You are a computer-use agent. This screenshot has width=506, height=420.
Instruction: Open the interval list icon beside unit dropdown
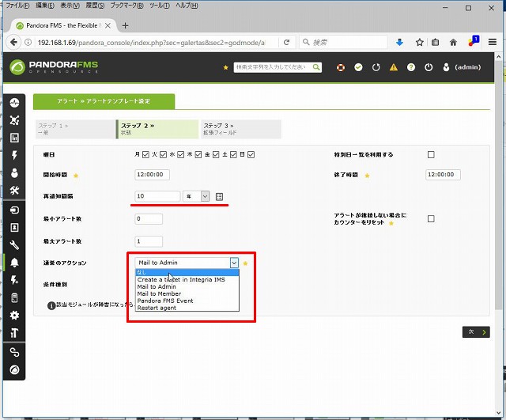coord(219,197)
